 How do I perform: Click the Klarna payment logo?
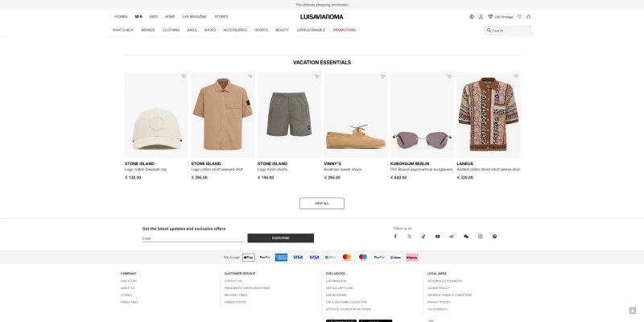(412, 258)
